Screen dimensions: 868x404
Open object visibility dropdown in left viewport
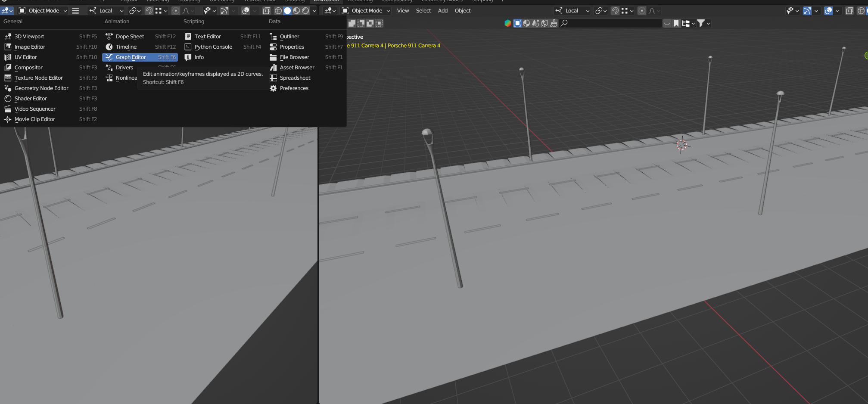(210, 11)
